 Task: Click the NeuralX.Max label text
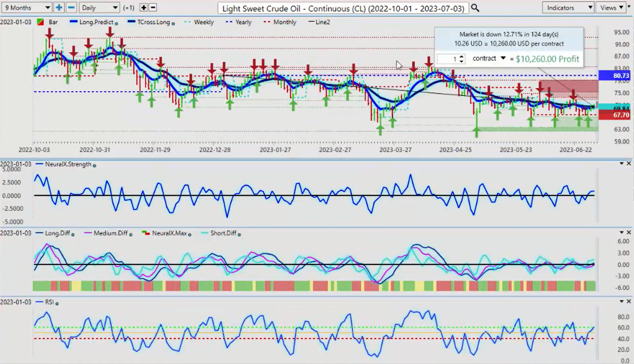pyautogui.click(x=169, y=233)
